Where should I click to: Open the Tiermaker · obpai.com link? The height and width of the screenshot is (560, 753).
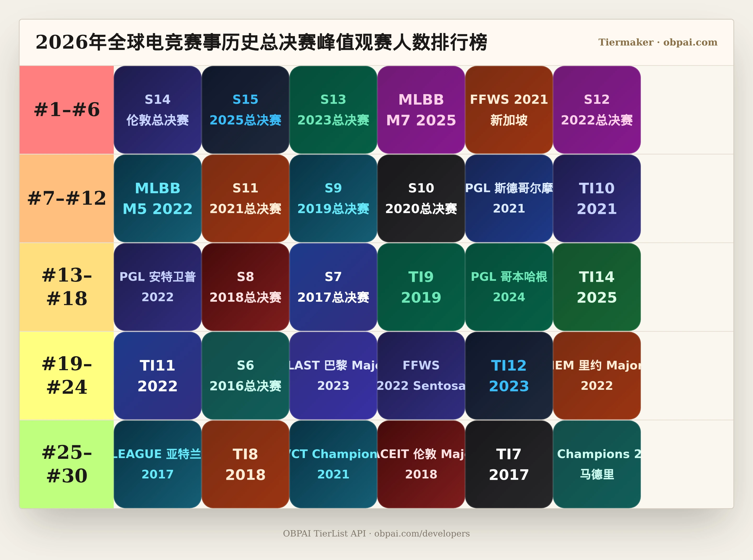pyautogui.click(x=658, y=42)
